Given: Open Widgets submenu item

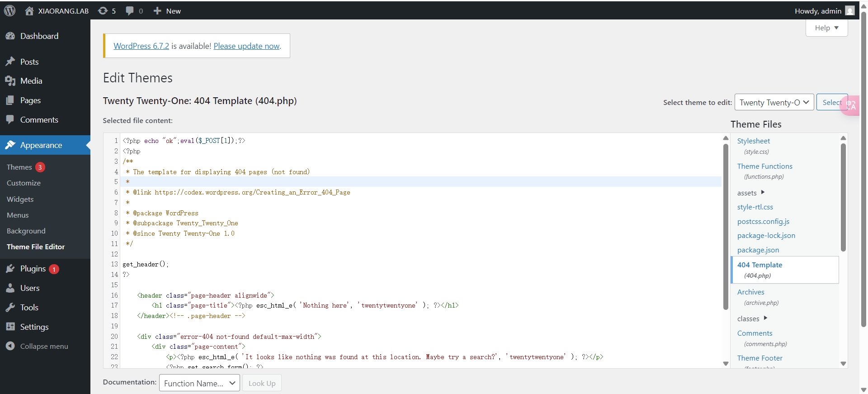Looking at the screenshot, I should coord(20,199).
